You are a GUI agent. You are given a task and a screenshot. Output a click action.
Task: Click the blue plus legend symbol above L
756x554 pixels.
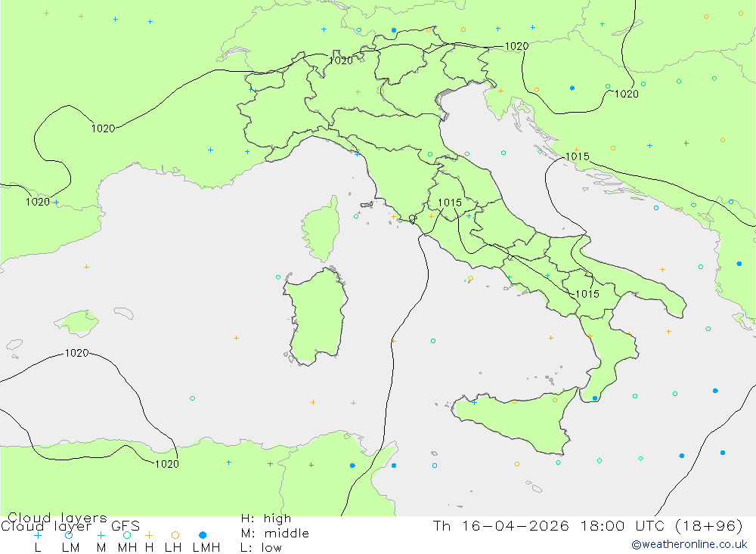38,535
